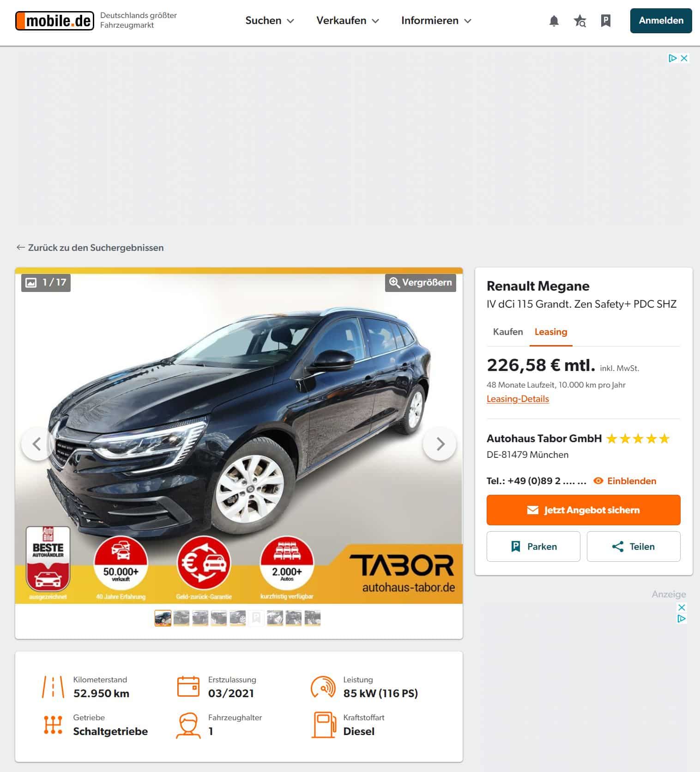The height and width of the screenshot is (772, 700).
Task: Click the 52.950 km value
Action: pyautogui.click(x=101, y=693)
